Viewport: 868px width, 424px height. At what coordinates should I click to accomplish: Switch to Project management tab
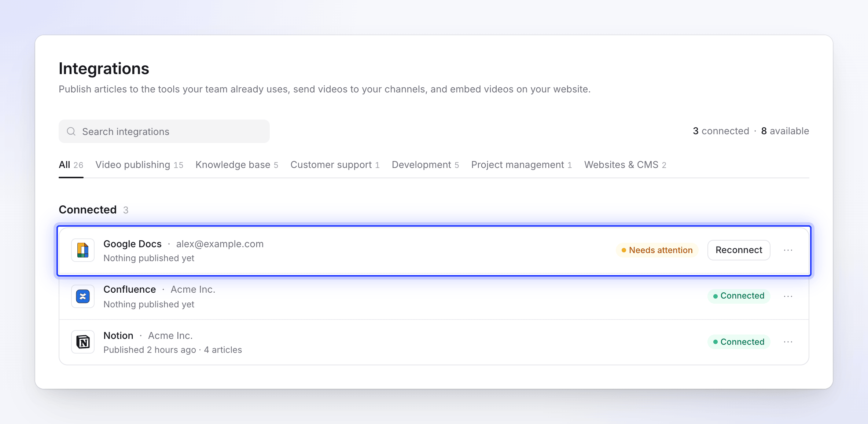click(x=522, y=165)
